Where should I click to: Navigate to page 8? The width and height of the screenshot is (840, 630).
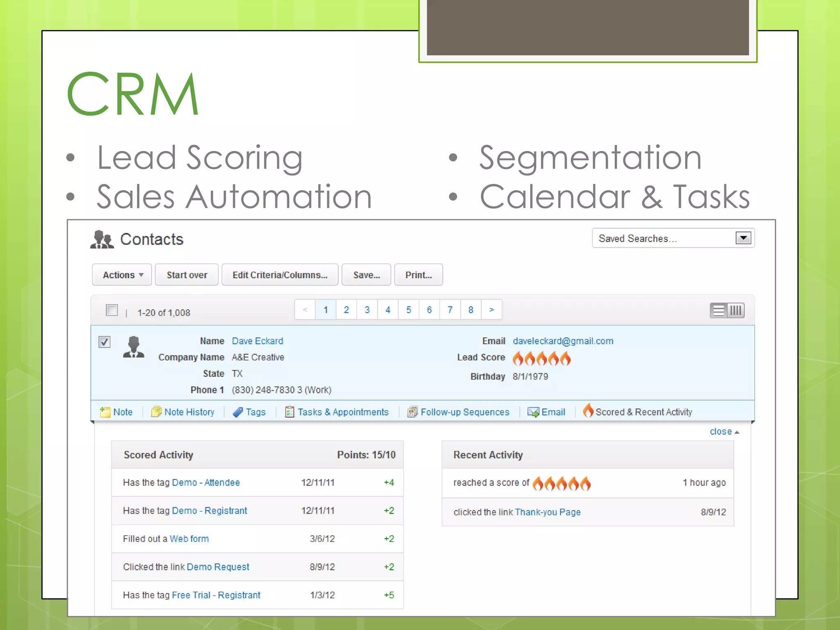tap(471, 310)
